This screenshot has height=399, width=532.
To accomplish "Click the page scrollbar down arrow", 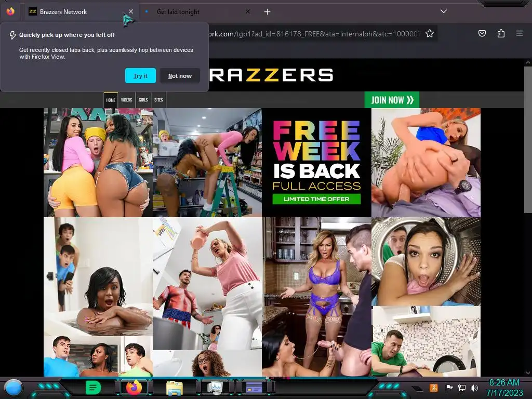I will click(528, 373).
